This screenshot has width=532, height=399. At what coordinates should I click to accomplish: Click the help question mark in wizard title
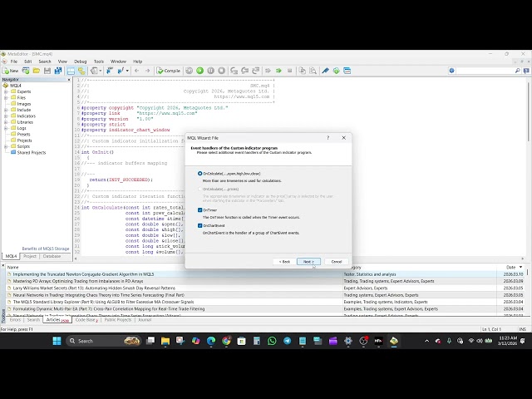click(x=328, y=138)
